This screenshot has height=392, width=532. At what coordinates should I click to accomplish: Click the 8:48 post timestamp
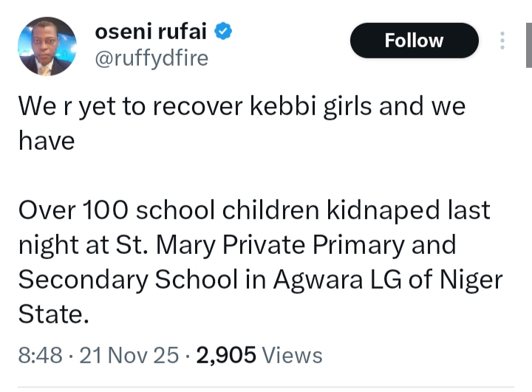pyautogui.click(x=38, y=355)
